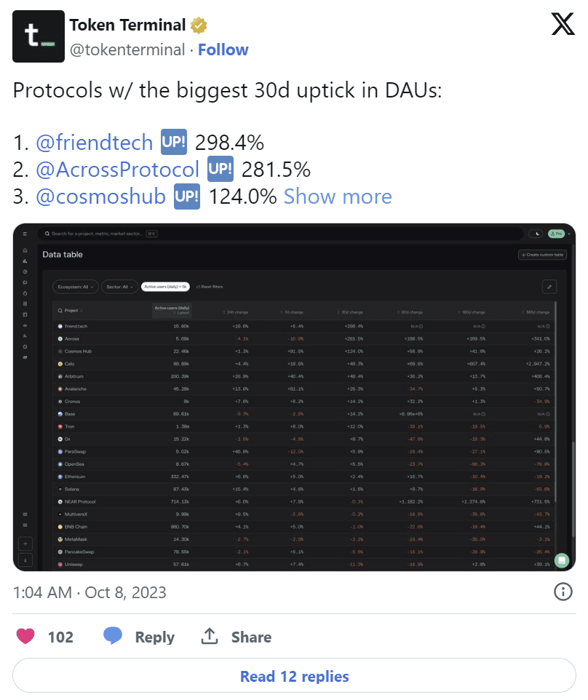The height and width of the screenshot is (700, 588).
Task: Click the @AcrossProtocol mention link
Action: (x=117, y=170)
